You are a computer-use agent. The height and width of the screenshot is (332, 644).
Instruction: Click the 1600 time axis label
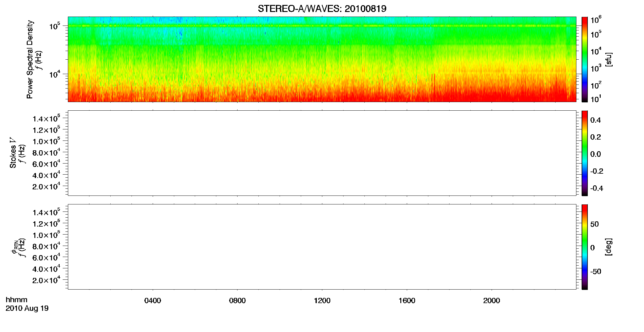point(407,301)
